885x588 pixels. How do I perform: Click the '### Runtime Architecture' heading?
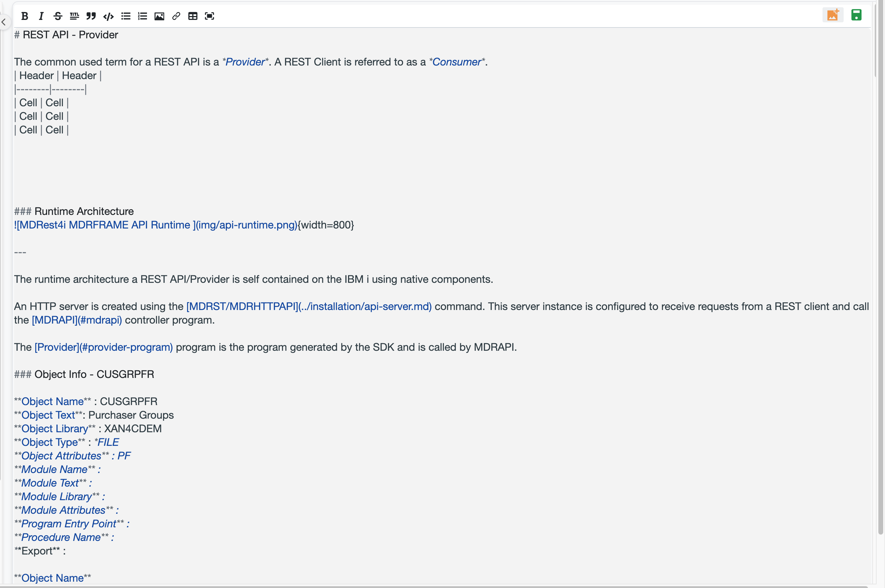click(x=74, y=212)
